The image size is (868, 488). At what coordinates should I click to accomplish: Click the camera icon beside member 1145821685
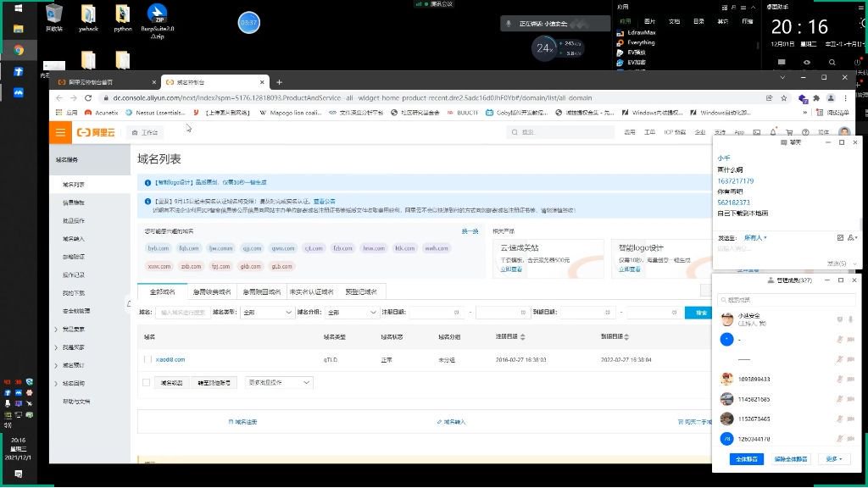[850, 399]
